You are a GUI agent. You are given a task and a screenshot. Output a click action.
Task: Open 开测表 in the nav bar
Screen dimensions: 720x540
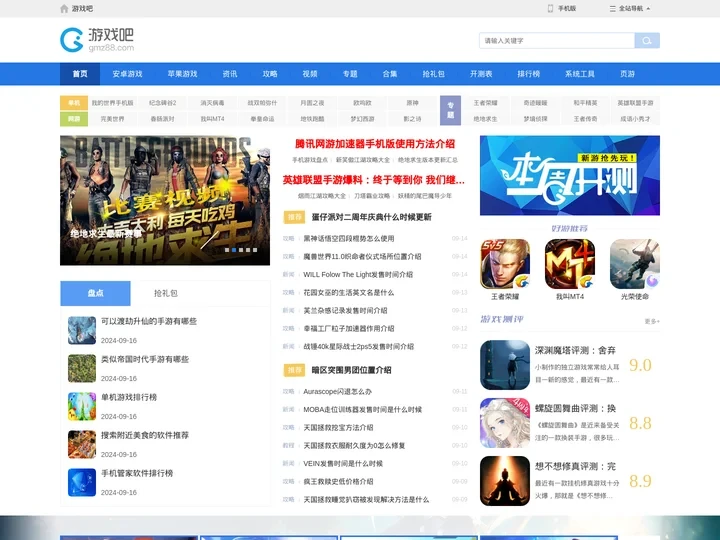481,73
